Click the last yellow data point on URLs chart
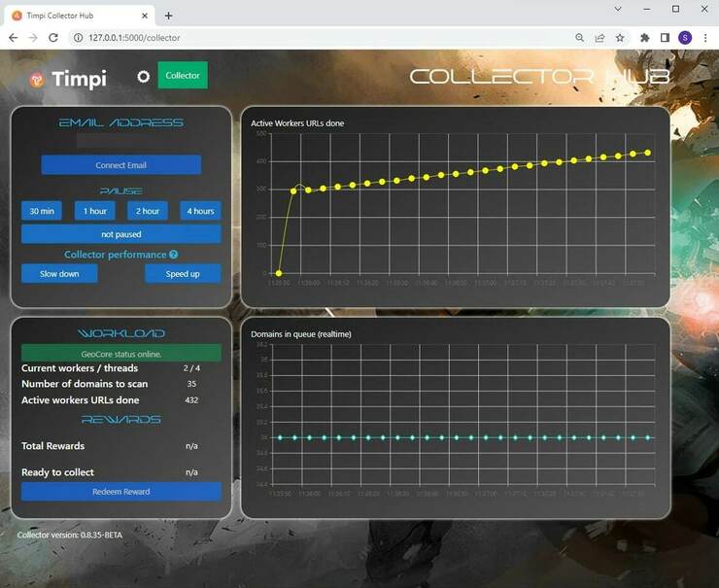The height and width of the screenshot is (588, 719). click(647, 153)
